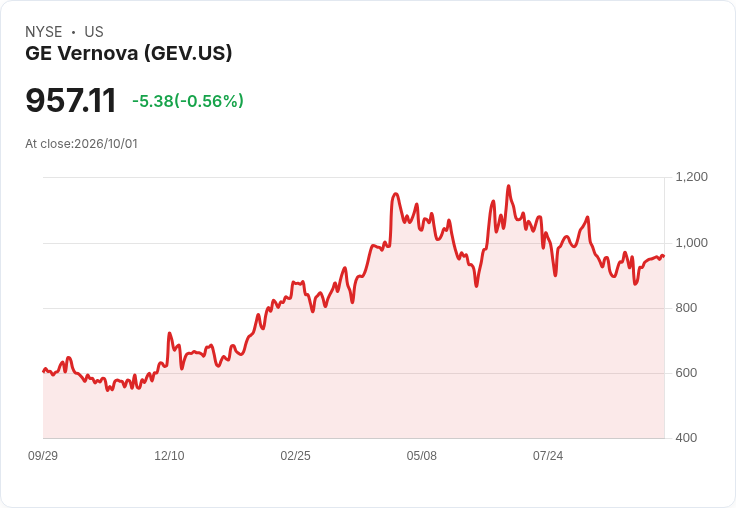Select the 02/25 date axis label
This screenshot has height=508, width=736.
pos(295,455)
